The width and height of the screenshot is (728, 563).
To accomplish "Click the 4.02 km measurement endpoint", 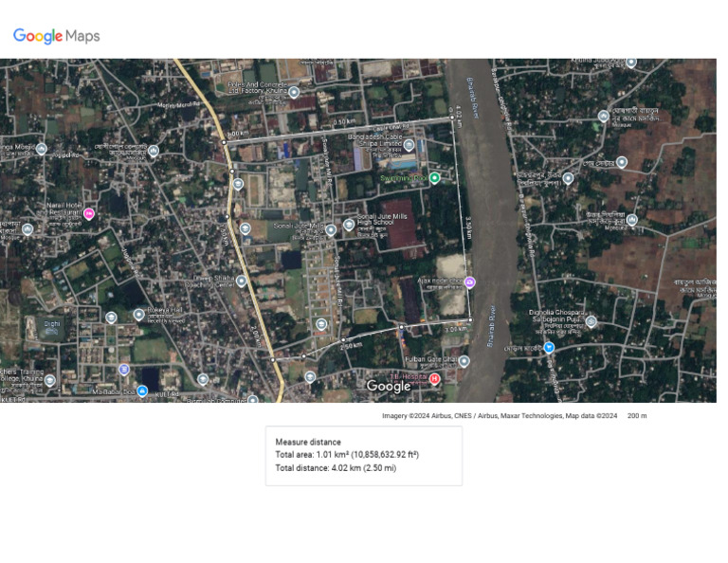I will click(451, 120).
